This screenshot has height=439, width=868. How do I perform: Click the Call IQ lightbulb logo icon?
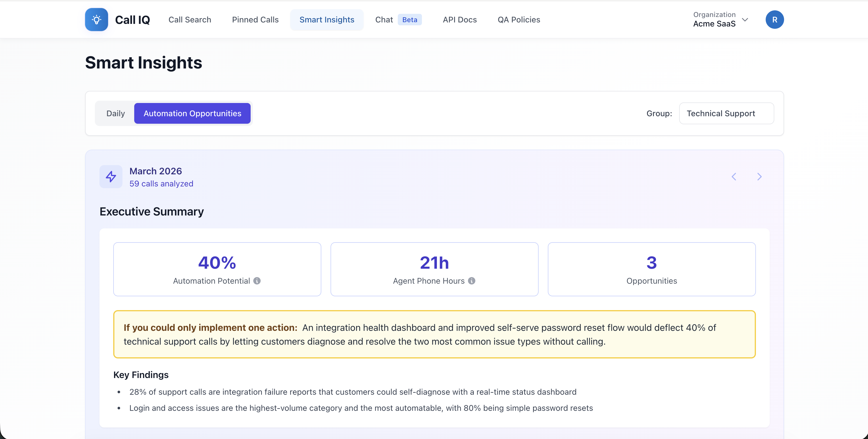pyautogui.click(x=96, y=20)
